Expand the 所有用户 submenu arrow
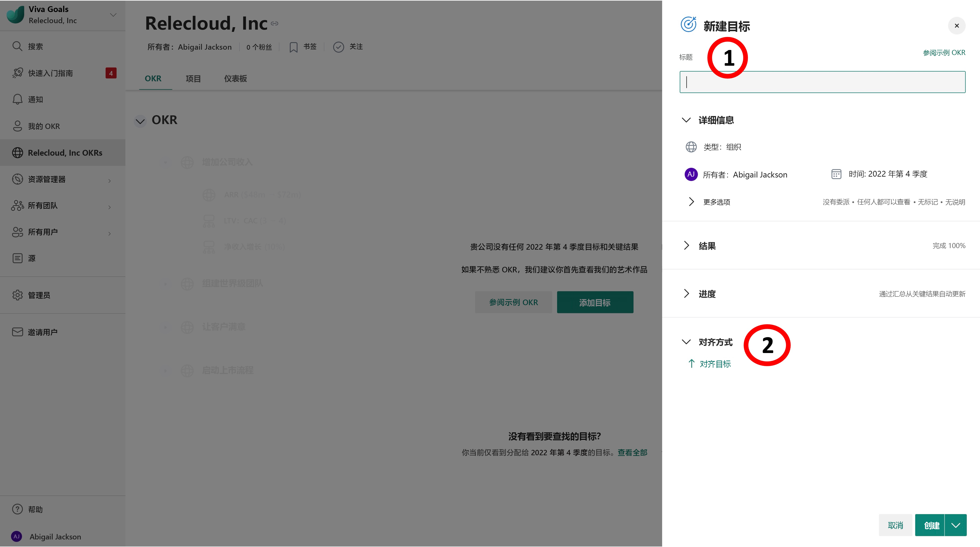Viewport: 980px width, 547px height. tap(110, 233)
